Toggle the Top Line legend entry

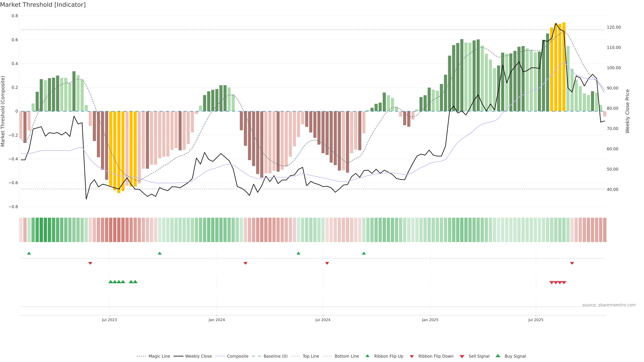[x=311, y=356]
